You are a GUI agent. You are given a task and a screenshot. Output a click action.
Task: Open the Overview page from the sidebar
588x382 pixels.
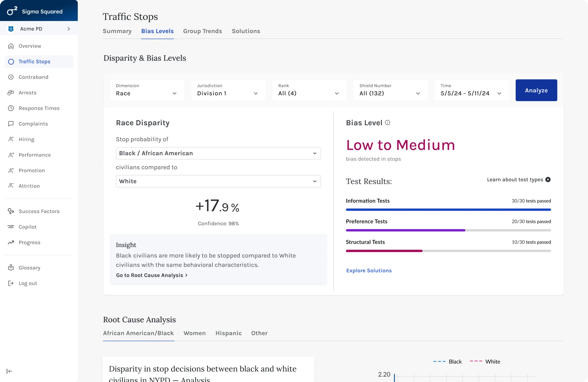[30, 46]
